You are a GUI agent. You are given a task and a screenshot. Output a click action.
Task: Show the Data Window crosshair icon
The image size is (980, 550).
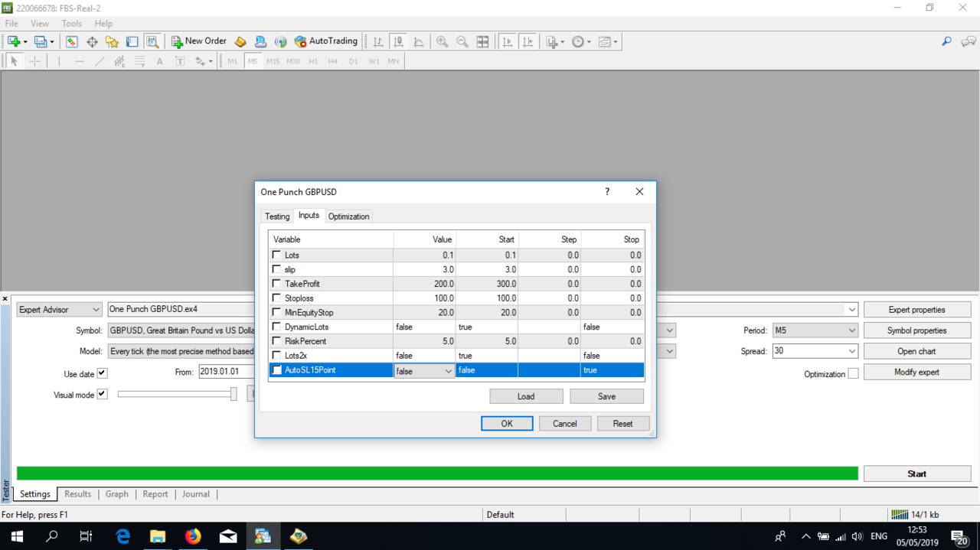(92, 41)
